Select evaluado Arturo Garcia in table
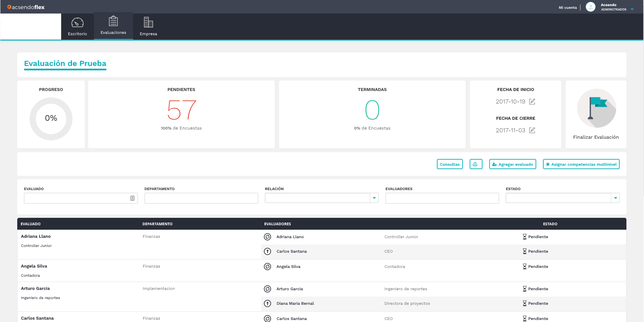 pyautogui.click(x=35, y=289)
